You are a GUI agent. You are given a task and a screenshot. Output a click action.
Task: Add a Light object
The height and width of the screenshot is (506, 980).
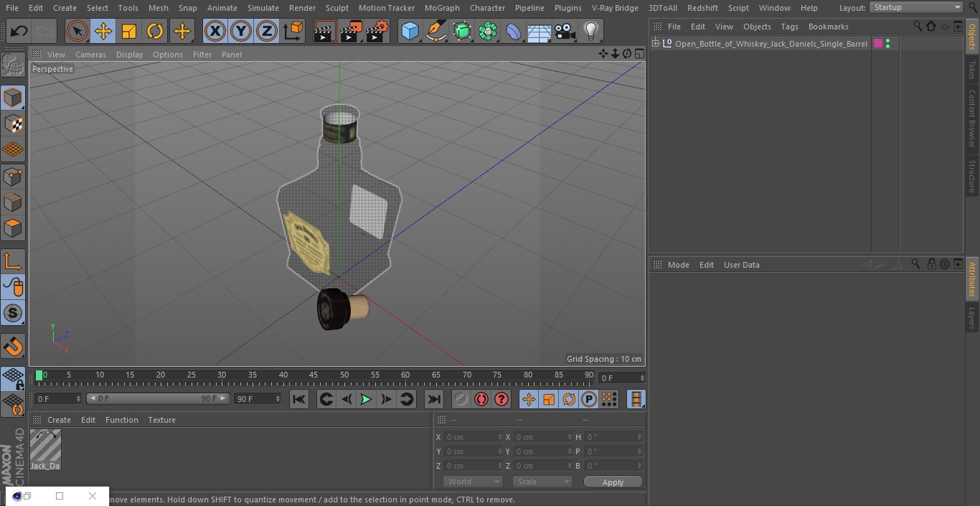pos(590,31)
